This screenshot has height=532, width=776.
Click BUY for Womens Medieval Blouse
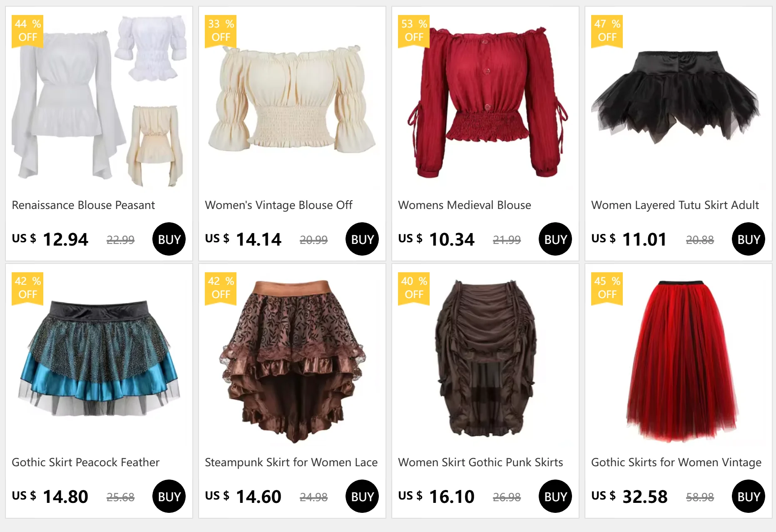pos(555,239)
